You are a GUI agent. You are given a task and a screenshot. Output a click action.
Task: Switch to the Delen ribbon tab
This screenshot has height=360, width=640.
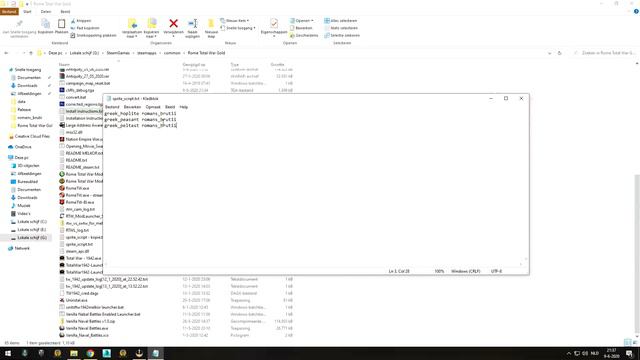point(46,11)
